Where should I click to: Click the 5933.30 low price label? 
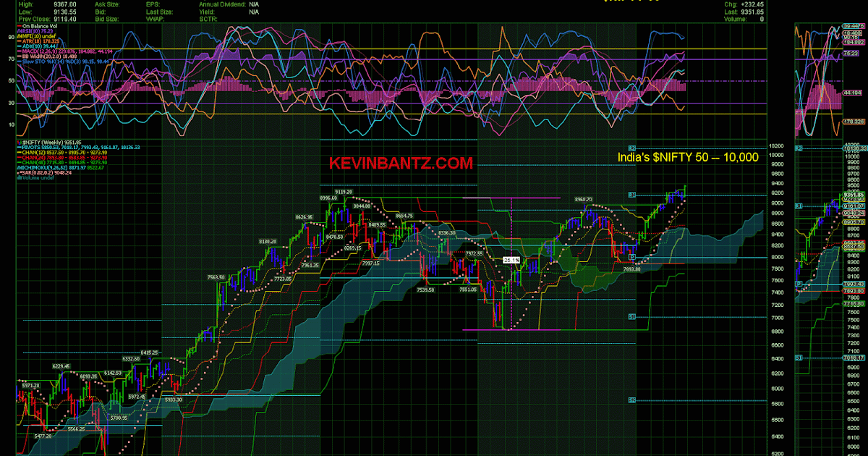(x=174, y=400)
